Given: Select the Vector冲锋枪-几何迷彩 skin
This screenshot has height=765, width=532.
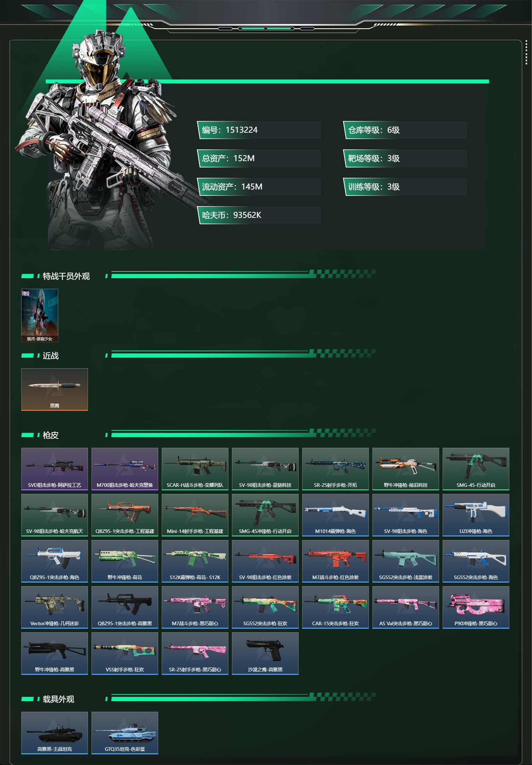Looking at the screenshot, I should 55,607.
